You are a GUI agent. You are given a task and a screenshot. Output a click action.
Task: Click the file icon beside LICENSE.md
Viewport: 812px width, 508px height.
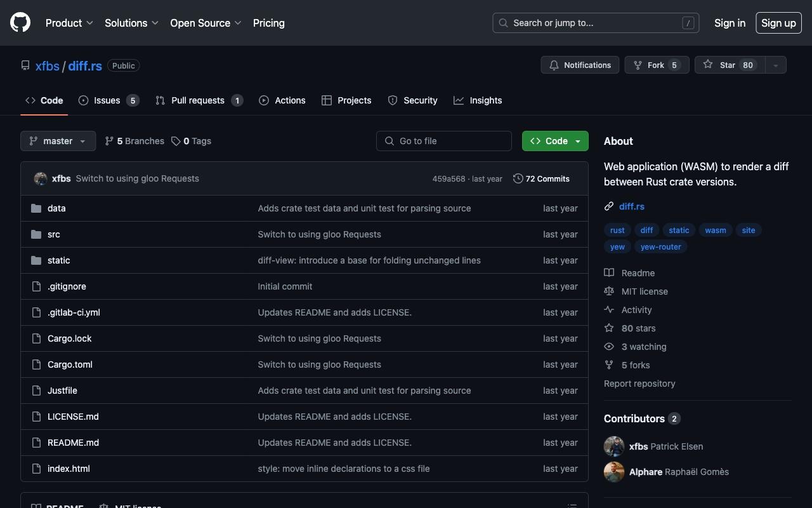(36, 417)
